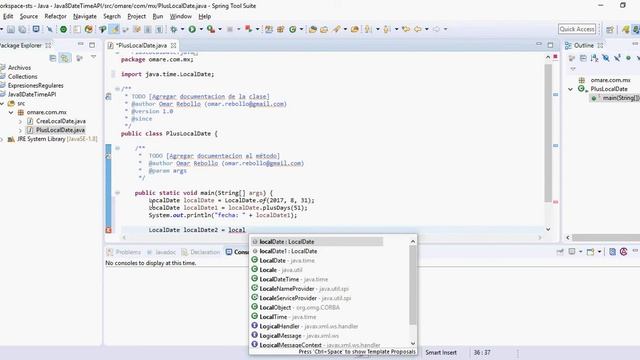Select ExpresionesRegulares project

click(x=36, y=85)
